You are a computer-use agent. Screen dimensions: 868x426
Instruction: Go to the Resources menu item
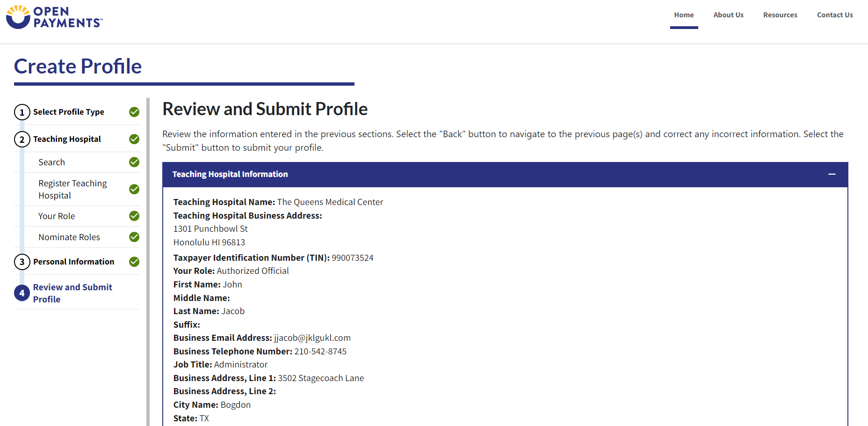(x=780, y=15)
